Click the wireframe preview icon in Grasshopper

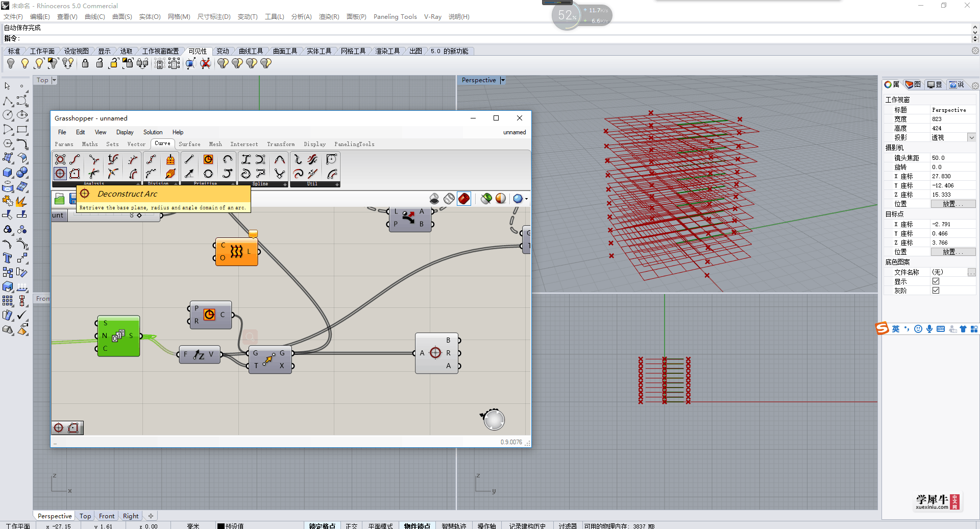click(449, 199)
